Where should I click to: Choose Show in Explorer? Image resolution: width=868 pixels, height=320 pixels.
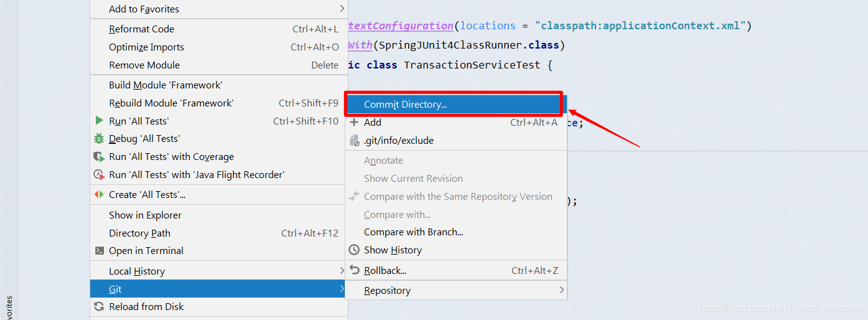point(218,215)
